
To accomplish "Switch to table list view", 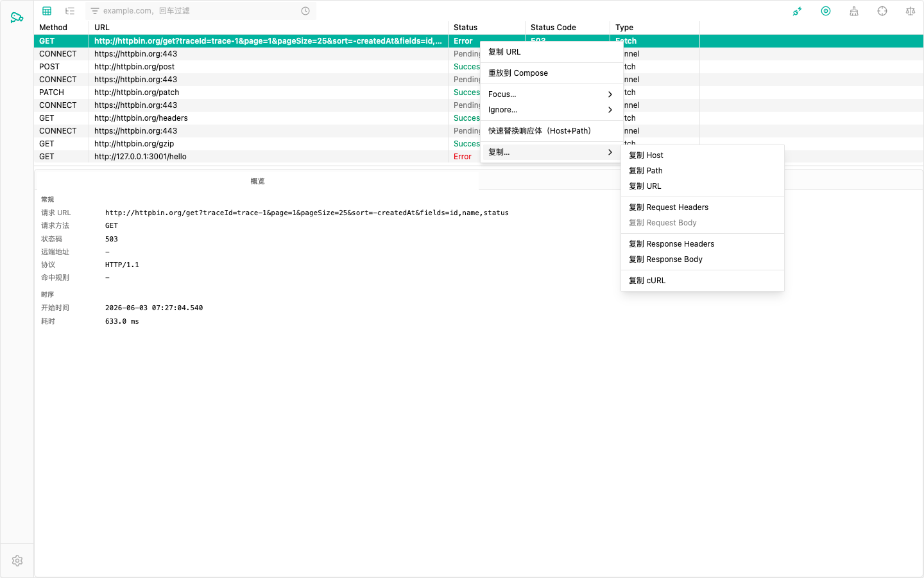I will [47, 11].
